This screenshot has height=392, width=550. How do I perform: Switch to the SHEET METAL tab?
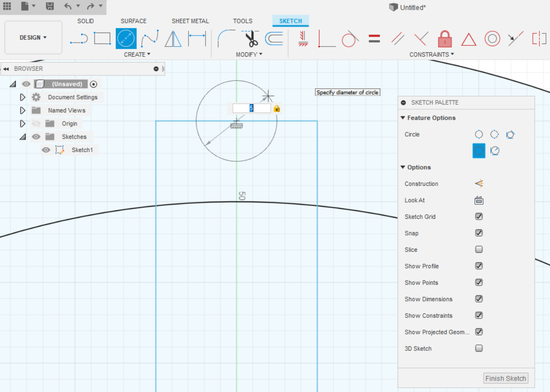click(x=190, y=21)
